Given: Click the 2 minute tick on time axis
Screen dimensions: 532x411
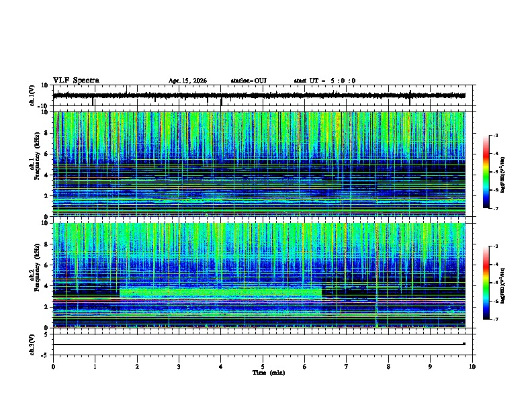Looking at the screenshot, I should point(137,367).
